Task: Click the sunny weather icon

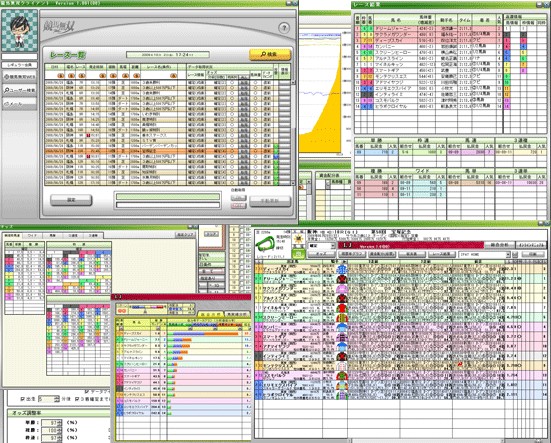Action: (x=299, y=240)
